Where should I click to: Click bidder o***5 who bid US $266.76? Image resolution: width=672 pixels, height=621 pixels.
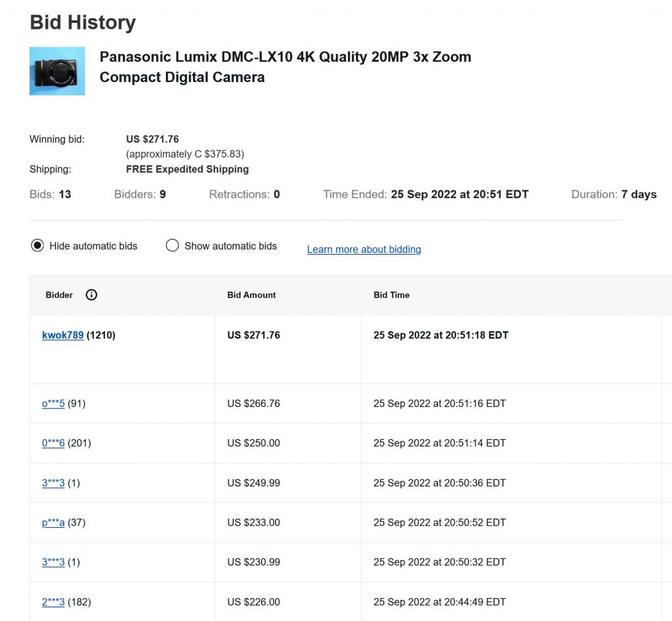click(53, 404)
